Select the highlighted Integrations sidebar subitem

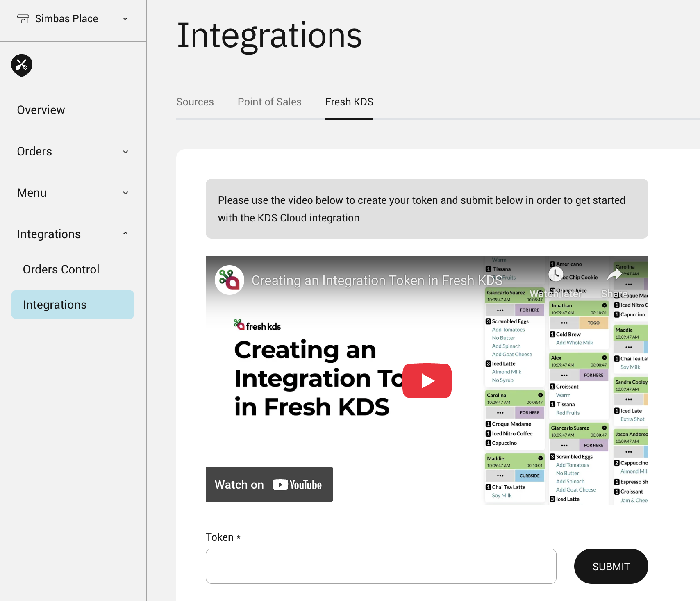tap(73, 305)
